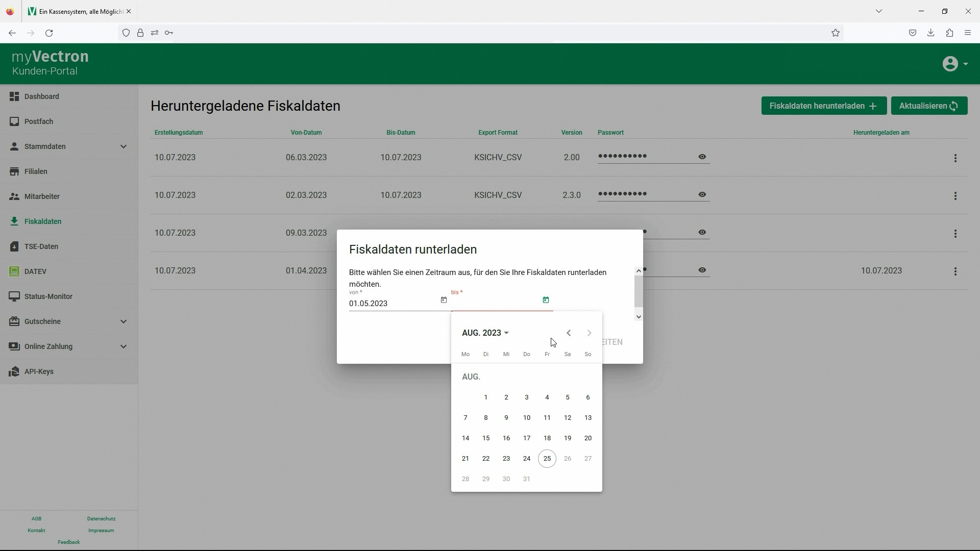980x551 pixels.
Task: Select August 25 in the calendar
Action: point(547,459)
